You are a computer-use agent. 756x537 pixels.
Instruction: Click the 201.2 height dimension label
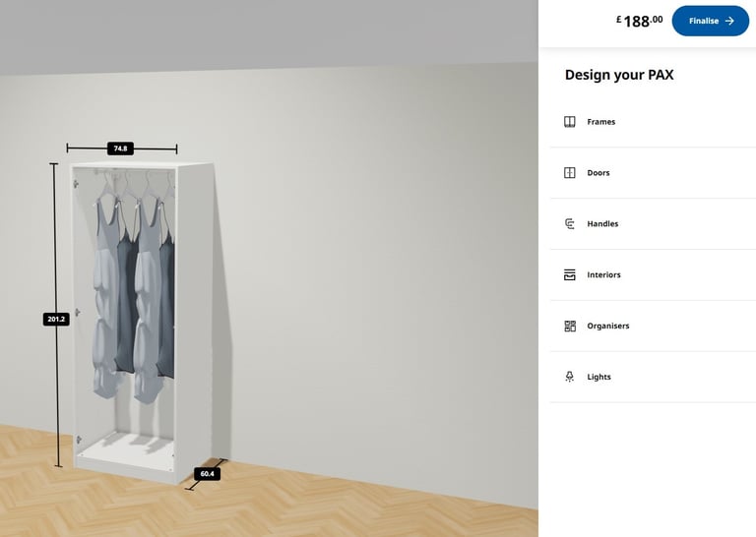tap(56, 319)
